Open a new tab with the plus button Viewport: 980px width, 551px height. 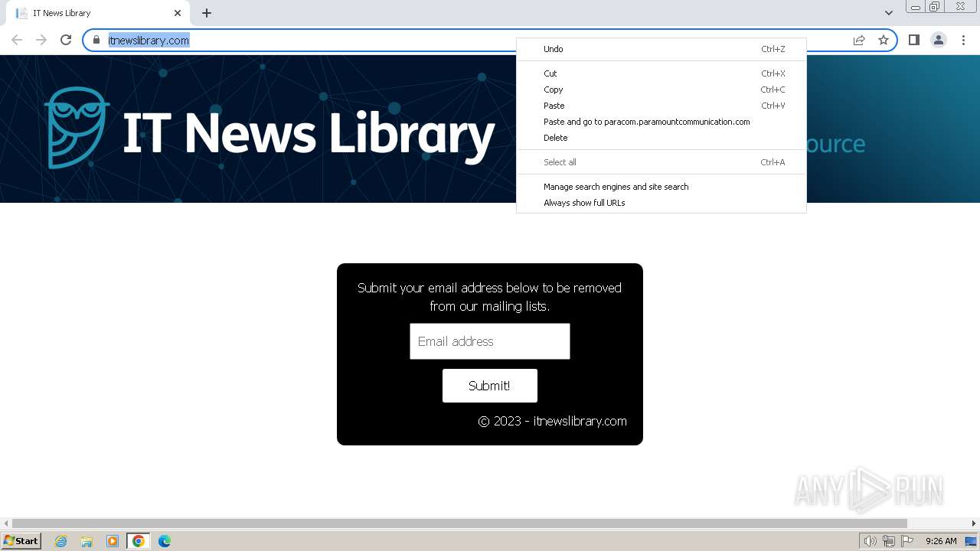pyautogui.click(x=207, y=13)
